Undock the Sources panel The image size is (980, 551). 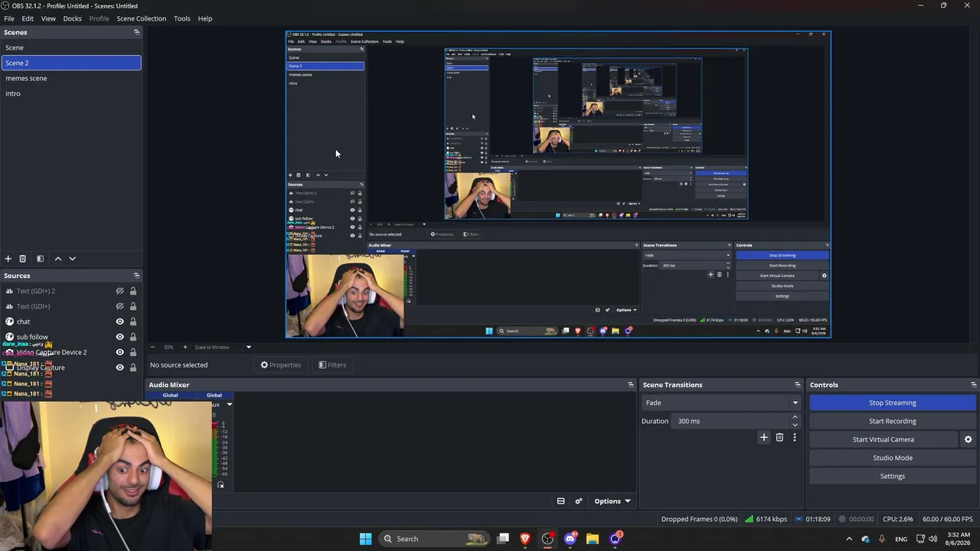(136, 275)
